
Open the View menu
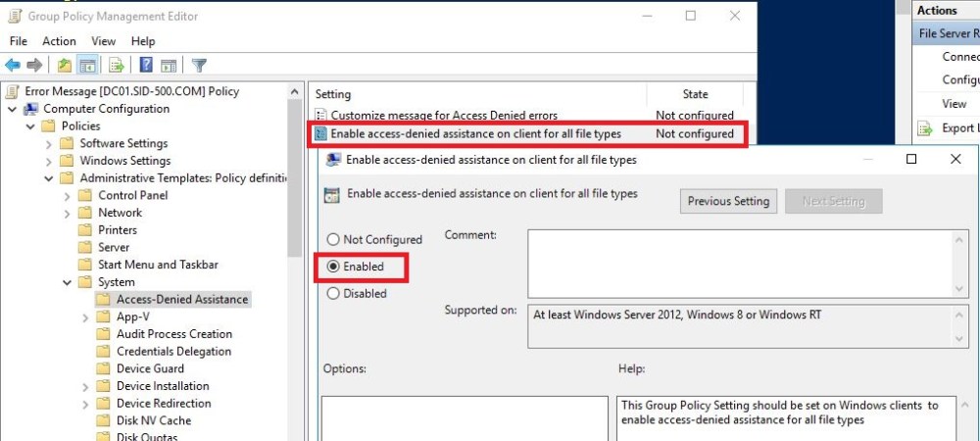click(103, 41)
